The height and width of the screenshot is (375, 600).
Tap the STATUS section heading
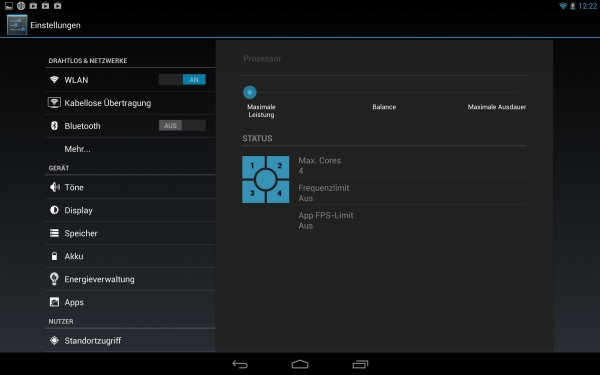pos(257,138)
